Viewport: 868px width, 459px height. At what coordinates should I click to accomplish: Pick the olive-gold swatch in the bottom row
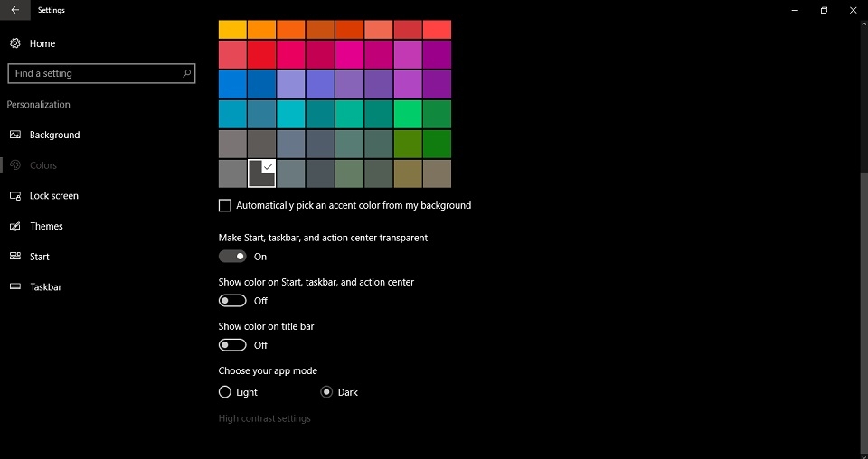pyautogui.click(x=408, y=173)
